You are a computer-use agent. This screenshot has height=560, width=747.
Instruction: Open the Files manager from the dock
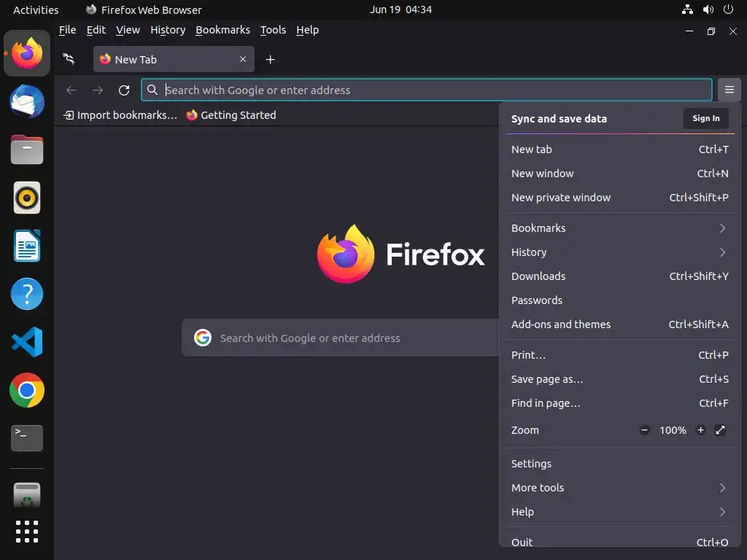click(27, 149)
